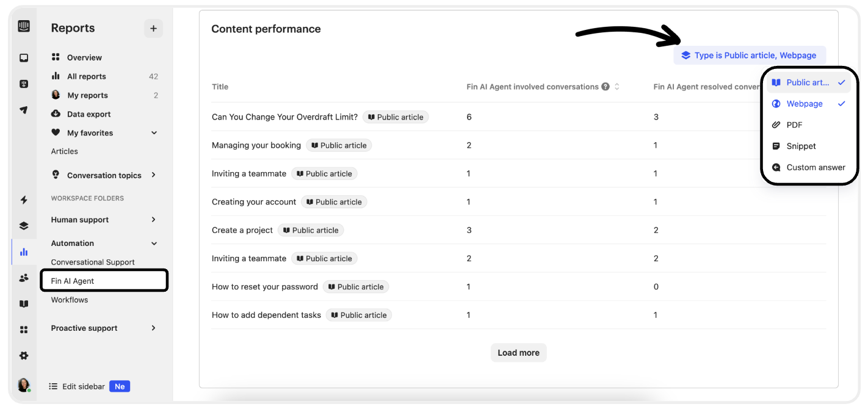Open the lightning bolt Automation icon
The height and width of the screenshot is (415, 868).
(x=24, y=200)
